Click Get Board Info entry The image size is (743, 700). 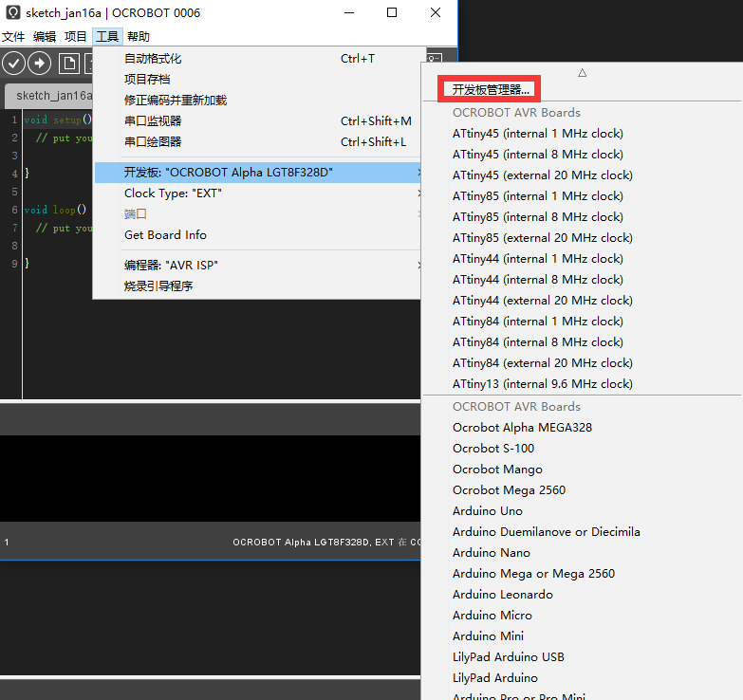258,235
